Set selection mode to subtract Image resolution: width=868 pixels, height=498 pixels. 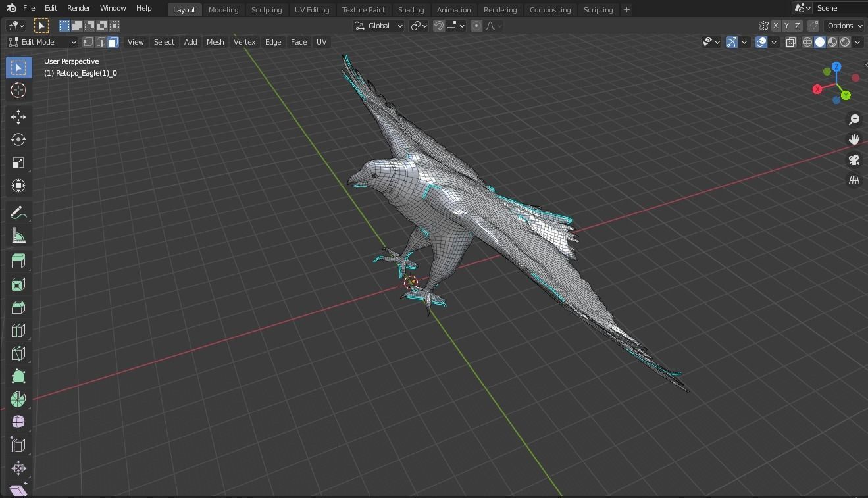tap(89, 26)
